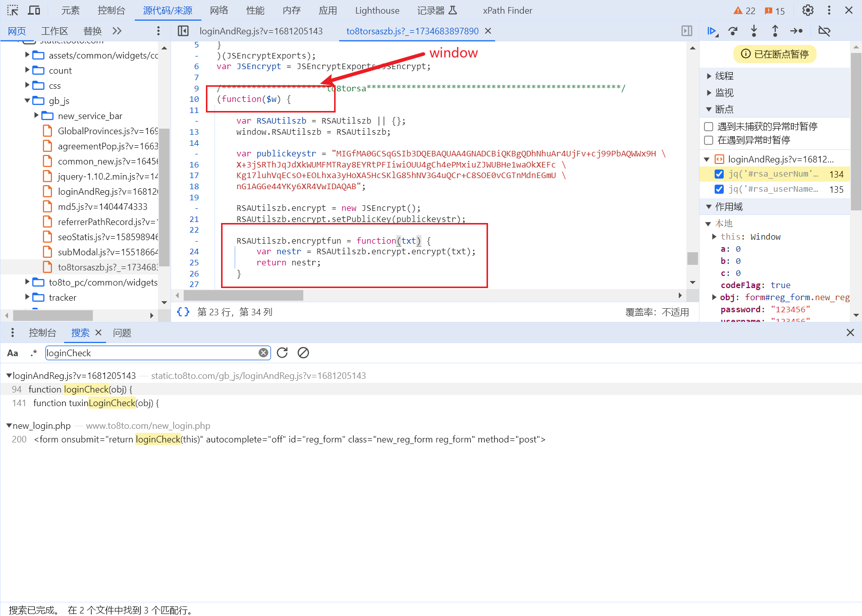Expand the Threads (线程) section
The height and width of the screenshot is (616, 862).
pos(709,76)
